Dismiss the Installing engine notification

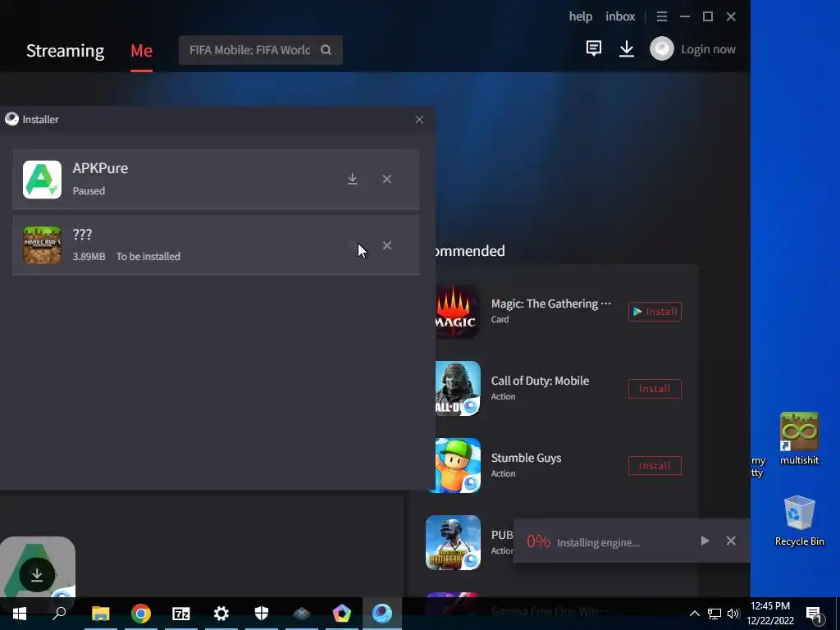(x=731, y=541)
